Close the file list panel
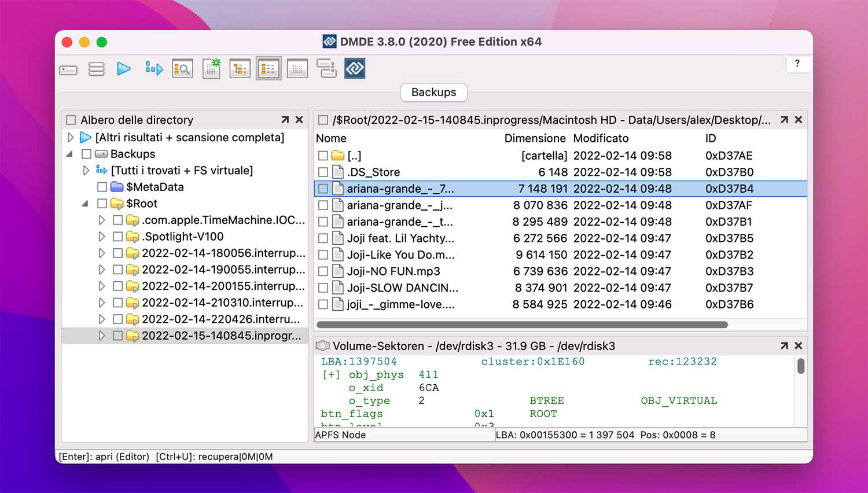 click(x=799, y=120)
